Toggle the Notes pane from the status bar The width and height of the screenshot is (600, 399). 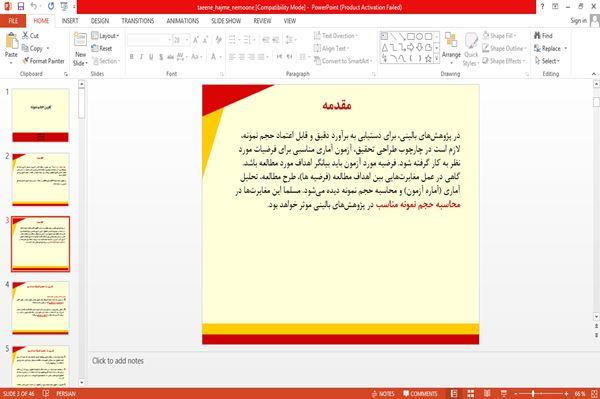point(383,394)
